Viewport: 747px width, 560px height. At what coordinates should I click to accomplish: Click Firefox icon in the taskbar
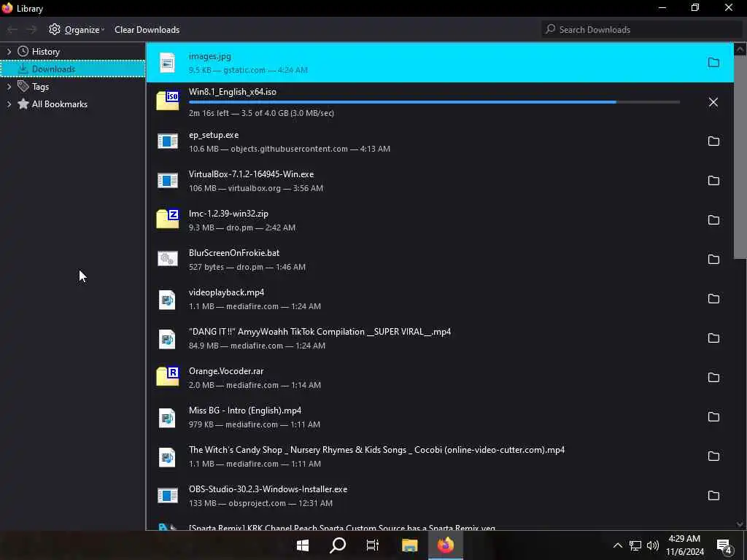click(446, 545)
